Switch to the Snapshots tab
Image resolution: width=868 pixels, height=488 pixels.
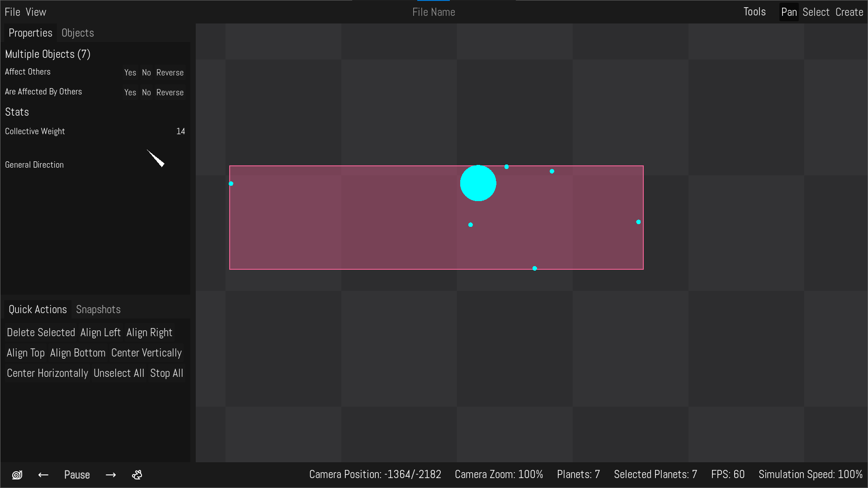point(98,310)
